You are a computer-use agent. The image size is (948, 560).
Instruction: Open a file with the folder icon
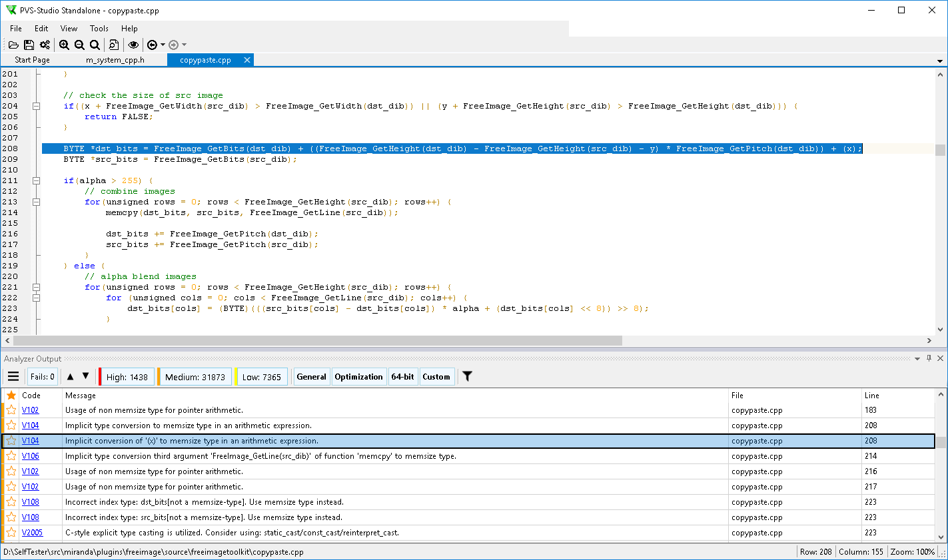point(13,45)
